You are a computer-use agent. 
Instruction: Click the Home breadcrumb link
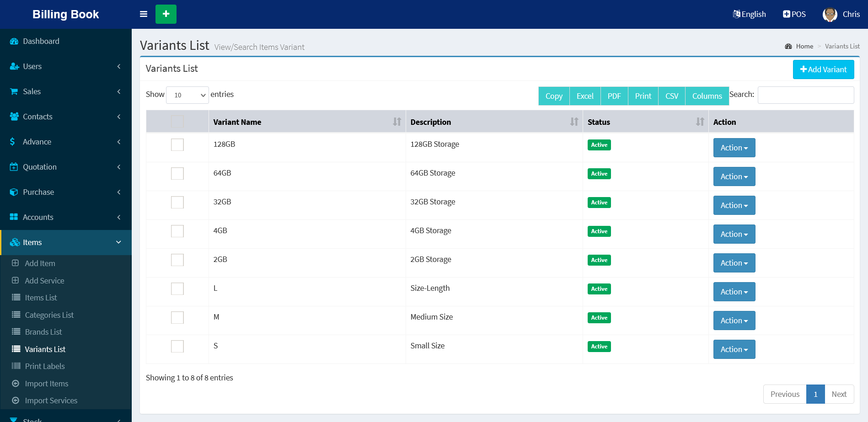click(804, 46)
